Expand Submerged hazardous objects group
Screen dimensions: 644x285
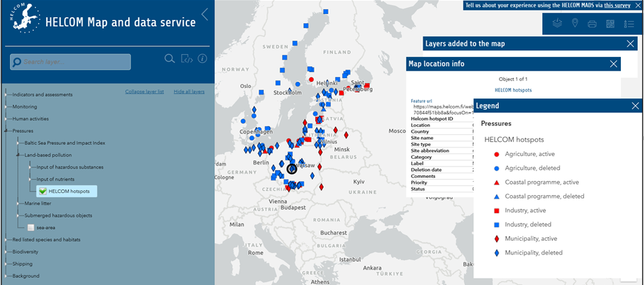click(x=18, y=216)
